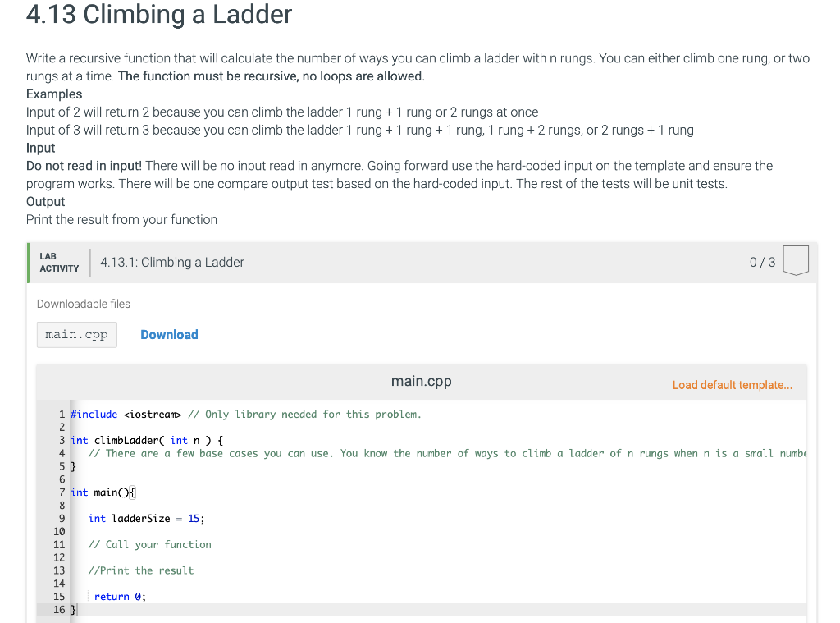Select the main.cpp file chip
This screenshot has height=623, width=840.
76,334
